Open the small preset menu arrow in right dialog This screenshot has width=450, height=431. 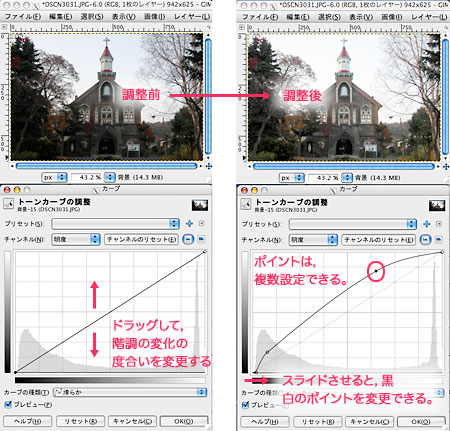[x=439, y=224]
